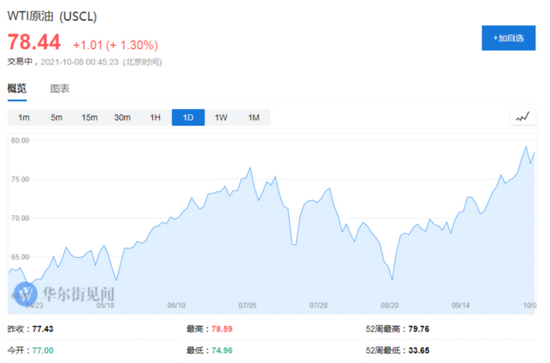550x363 pixels.
Task: Click the 78.44 current price
Action: tap(34, 42)
